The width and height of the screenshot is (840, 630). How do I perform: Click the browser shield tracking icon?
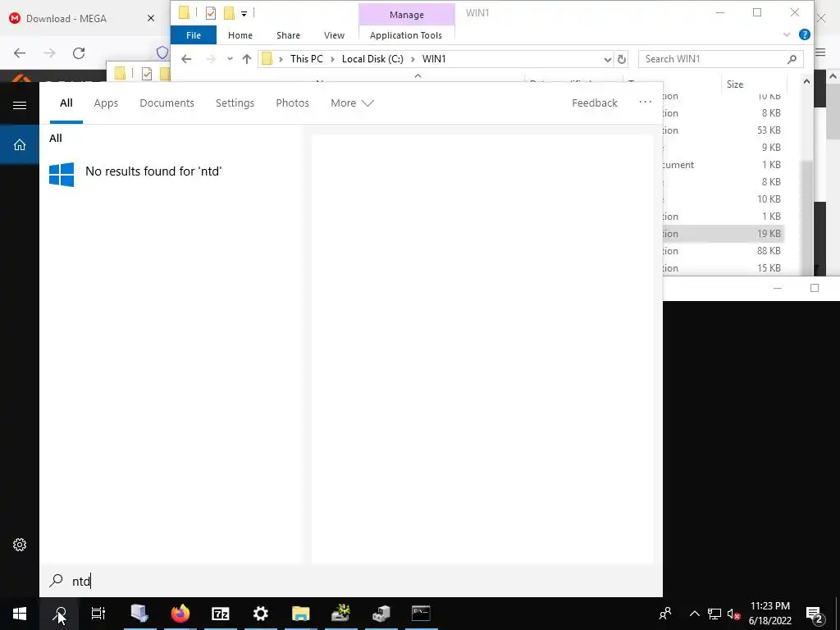(162, 52)
